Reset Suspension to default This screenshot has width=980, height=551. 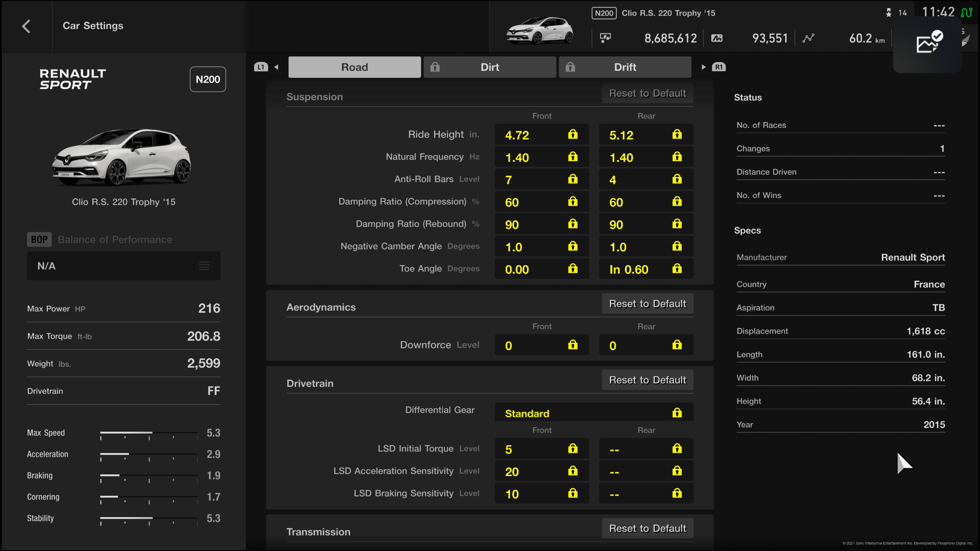click(x=647, y=93)
